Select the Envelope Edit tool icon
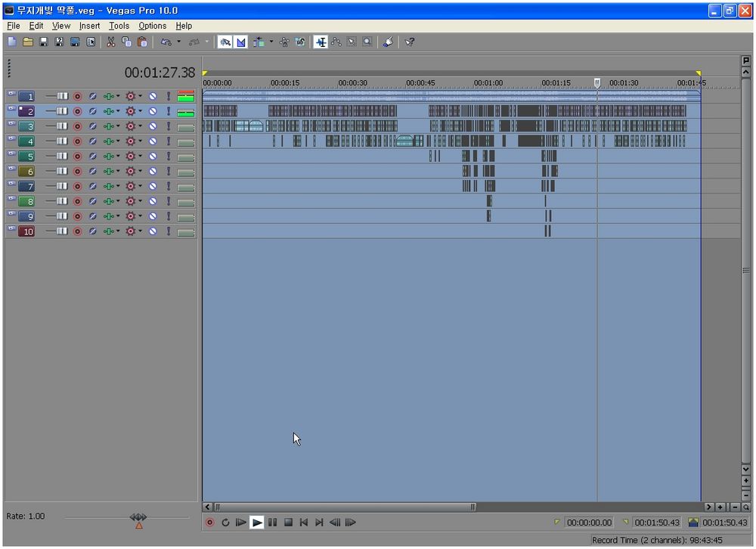Screen dimensions: 756x549 click(336, 42)
